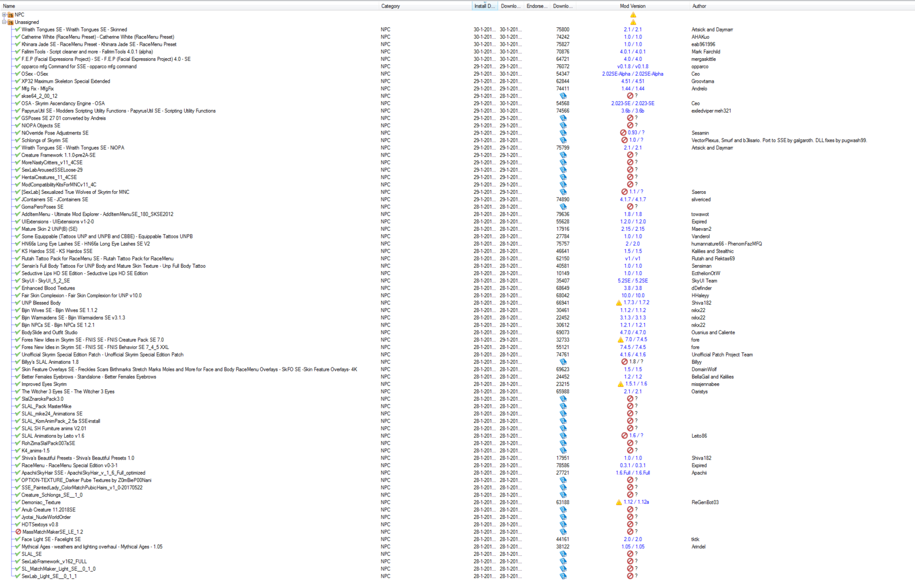The height and width of the screenshot is (588, 915).
Task: Click the warning icon in Demoniac_Texture row
Action: [619, 503]
